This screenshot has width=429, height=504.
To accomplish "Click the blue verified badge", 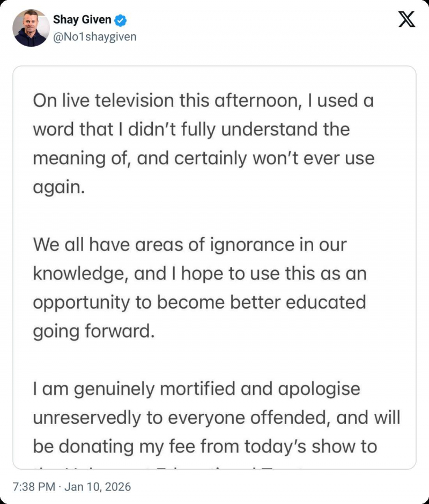I will pyautogui.click(x=122, y=20).
